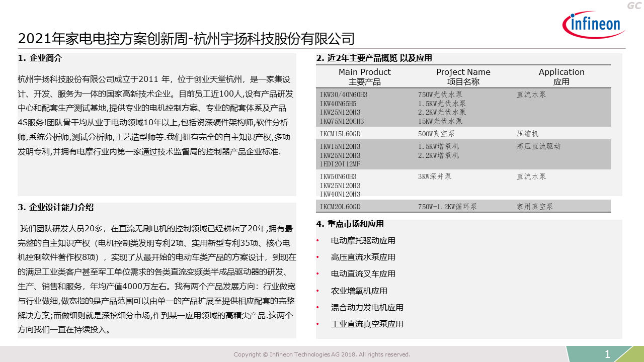Image resolution: width=644 pixels, height=362 pixels.
Task: Click the application cell 压缩机
Action: 527,134
